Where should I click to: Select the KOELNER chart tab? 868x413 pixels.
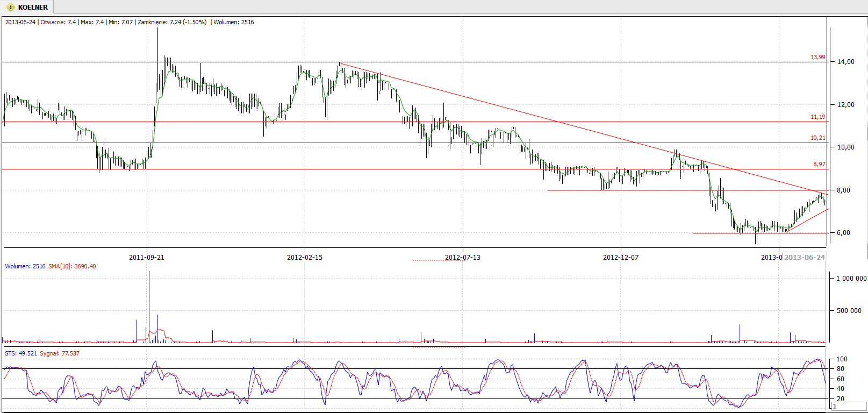coord(27,7)
